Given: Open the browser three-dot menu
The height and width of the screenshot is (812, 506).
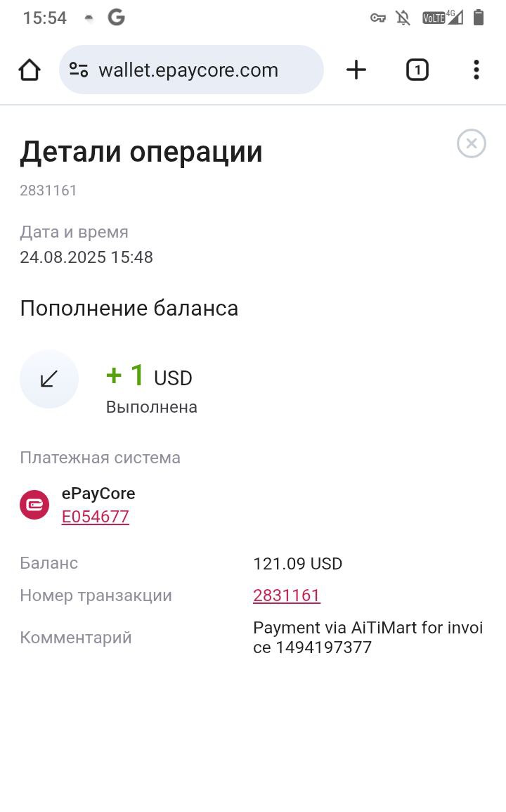Looking at the screenshot, I should point(476,70).
